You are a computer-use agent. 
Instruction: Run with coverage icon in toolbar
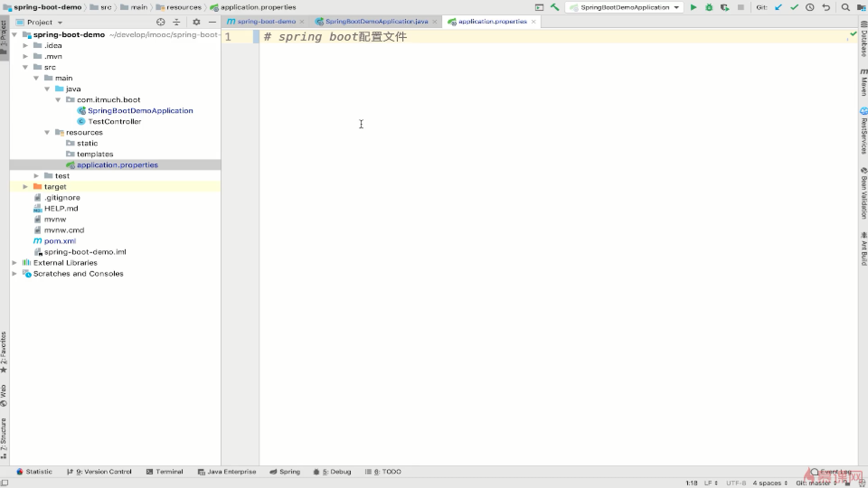click(725, 7)
